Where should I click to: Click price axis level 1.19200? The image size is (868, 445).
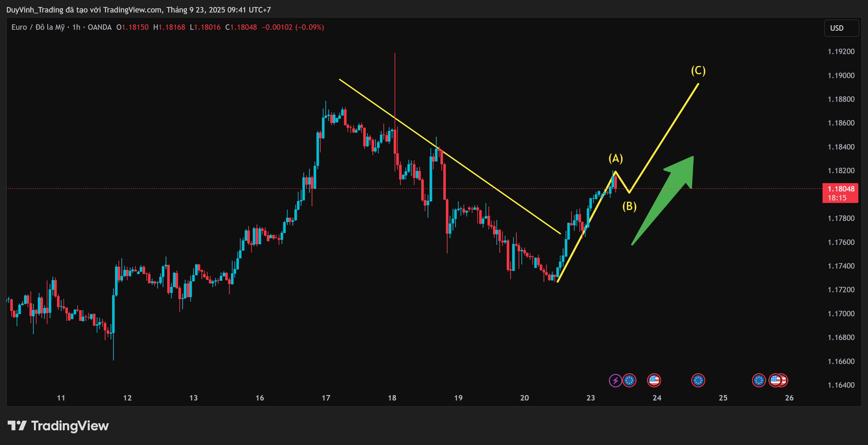[841, 52]
